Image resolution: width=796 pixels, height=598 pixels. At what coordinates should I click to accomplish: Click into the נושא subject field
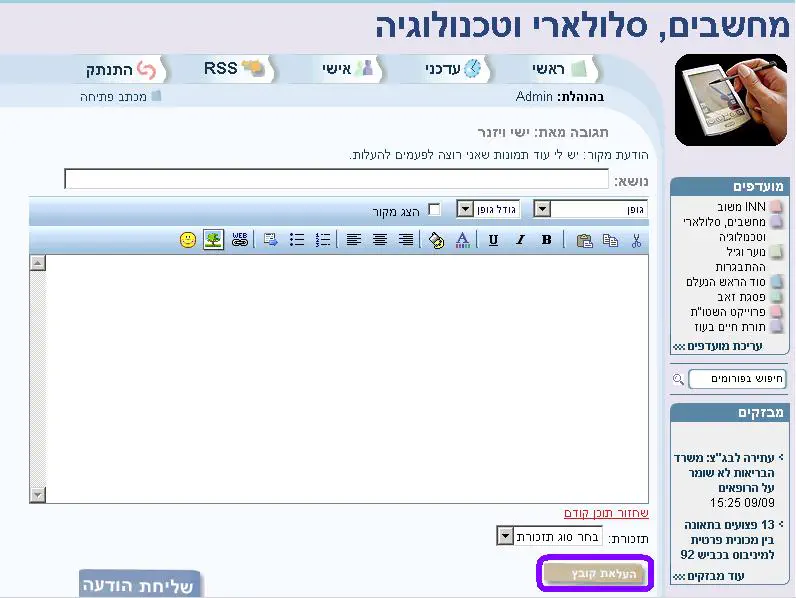tap(336, 180)
